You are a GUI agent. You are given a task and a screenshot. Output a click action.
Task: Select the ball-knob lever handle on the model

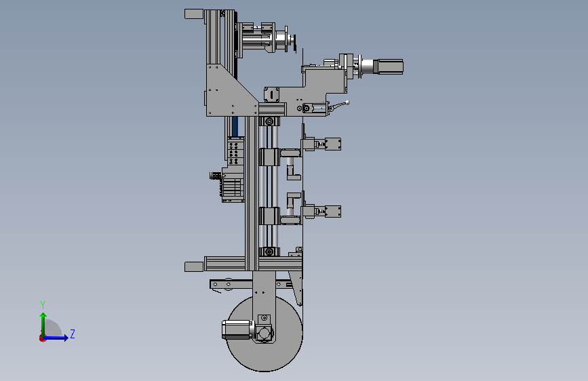339,106
